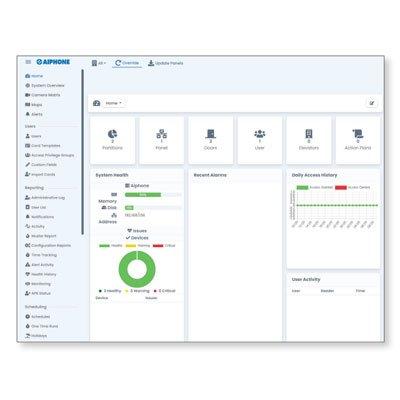The image size is (400, 400).
Task: Toggle Critical legend in devices chart
Action: click(164, 246)
